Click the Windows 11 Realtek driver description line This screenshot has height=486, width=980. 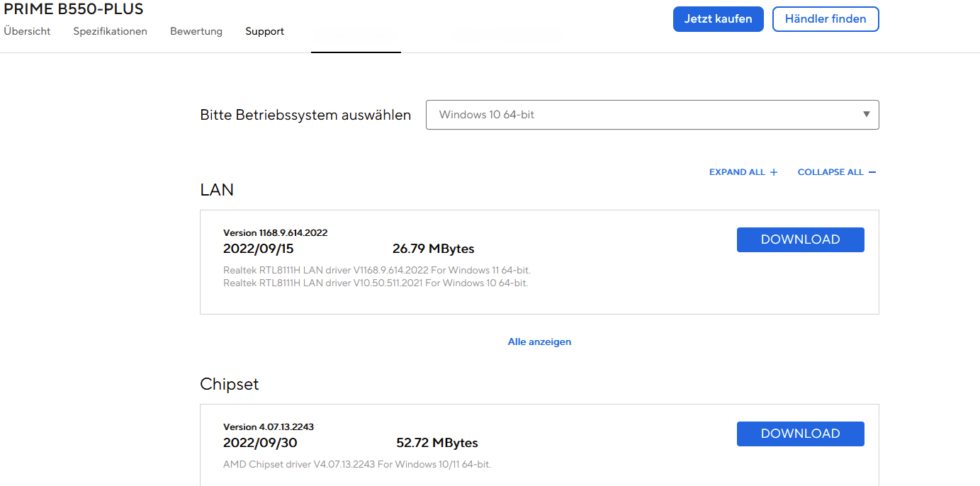click(377, 270)
